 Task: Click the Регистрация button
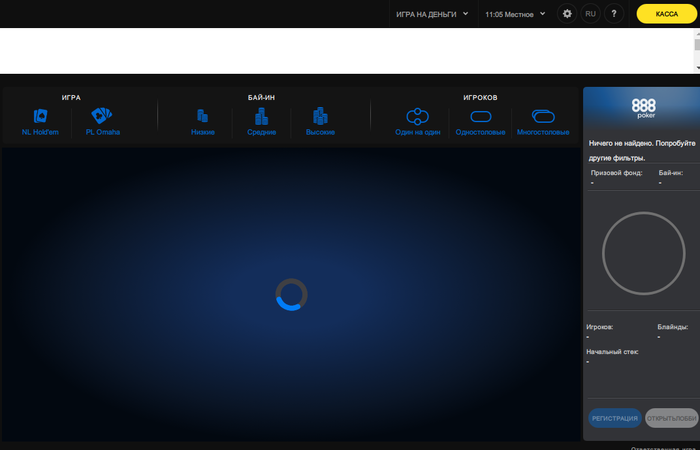[615, 418]
